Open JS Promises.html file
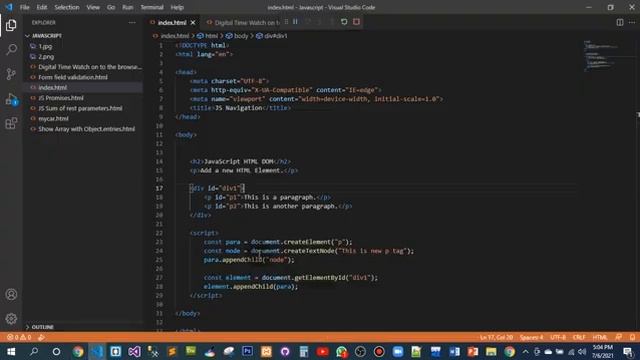 (x=61, y=98)
